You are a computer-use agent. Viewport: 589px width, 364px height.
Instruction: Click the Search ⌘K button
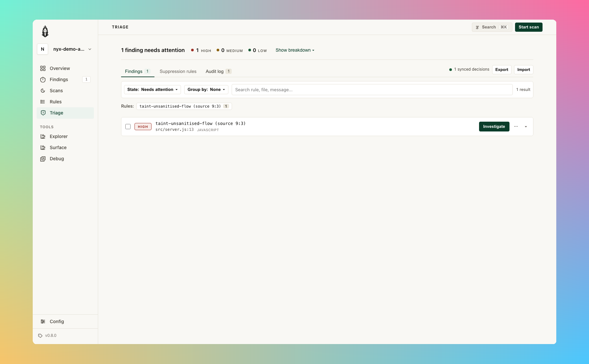(x=492, y=27)
